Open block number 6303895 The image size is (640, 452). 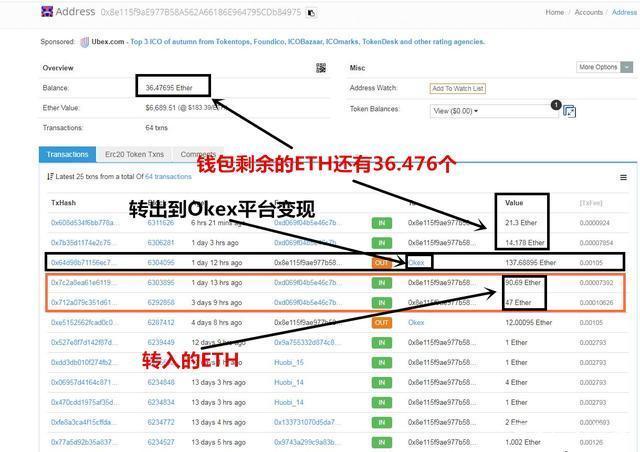tap(160, 283)
